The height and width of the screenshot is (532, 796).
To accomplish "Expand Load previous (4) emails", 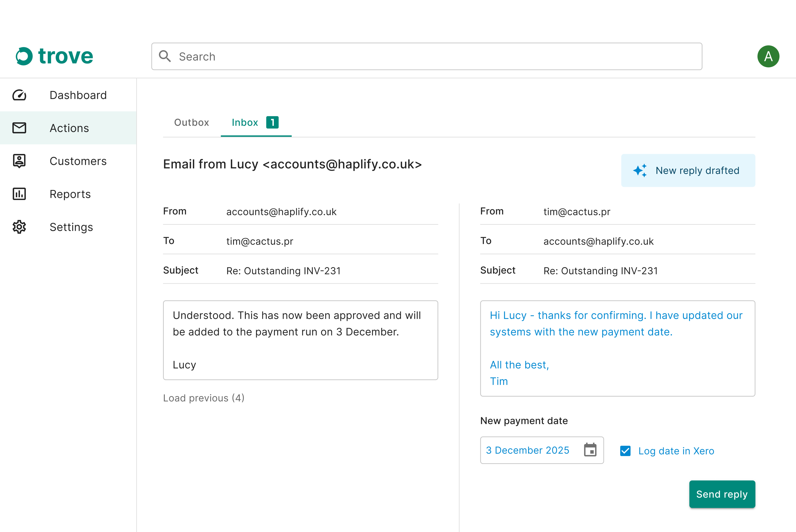I will pyautogui.click(x=203, y=398).
